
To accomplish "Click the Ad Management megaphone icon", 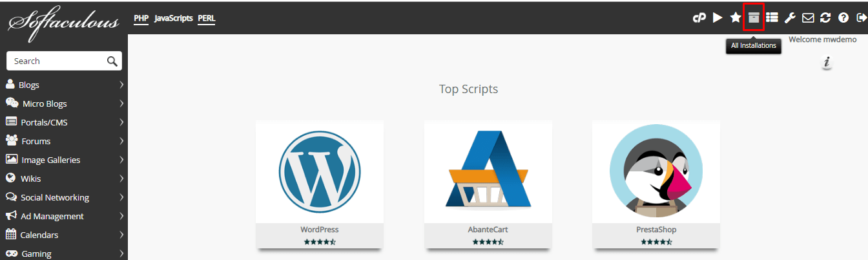I will click(x=11, y=215).
